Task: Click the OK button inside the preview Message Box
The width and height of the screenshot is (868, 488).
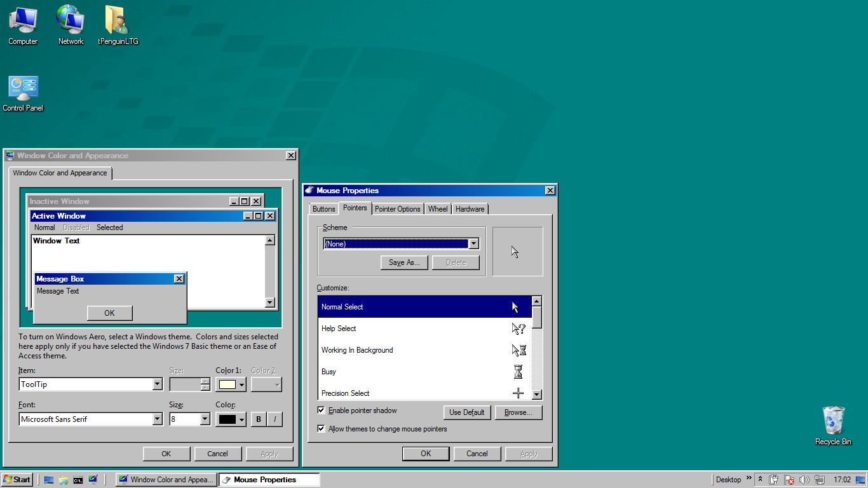Action: click(x=110, y=313)
